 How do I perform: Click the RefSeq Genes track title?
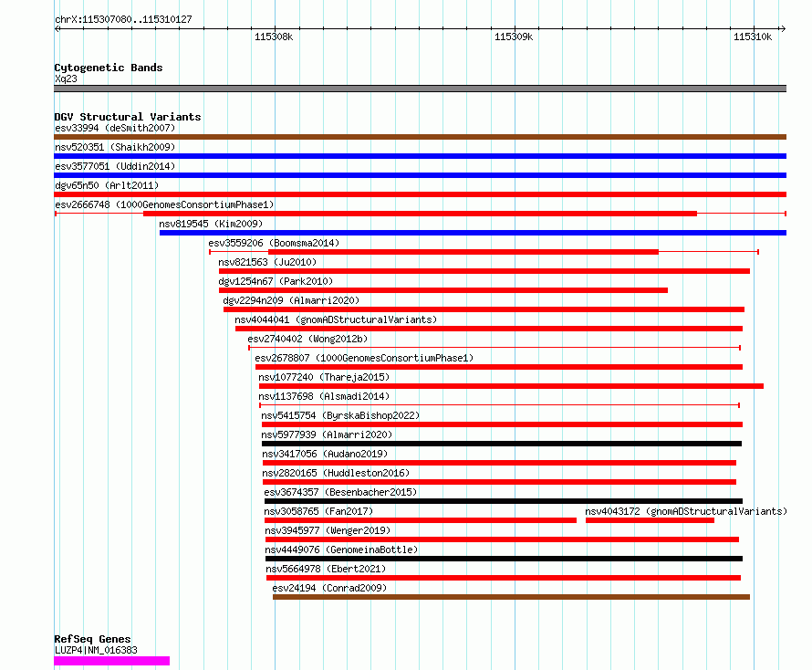click(x=92, y=639)
